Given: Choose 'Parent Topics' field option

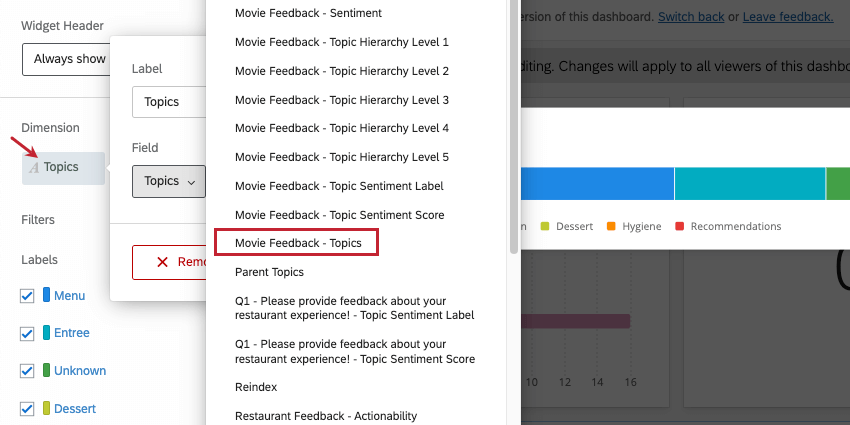Looking at the screenshot, I should pos(269,272).
